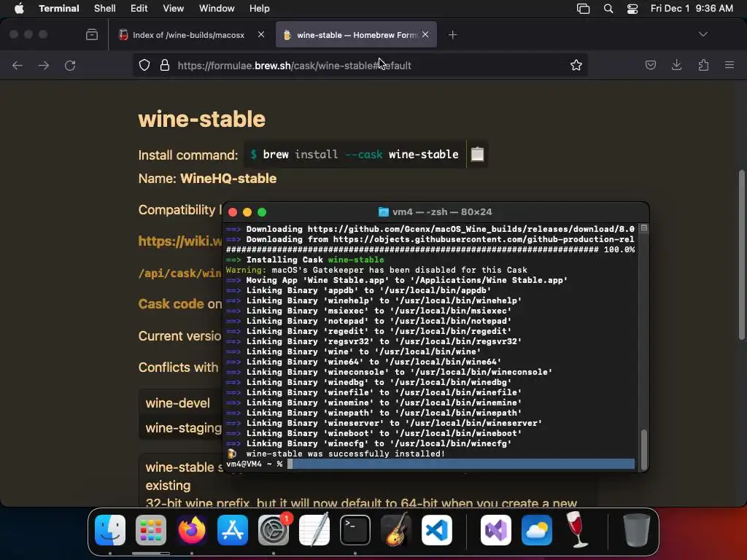Open the Terminal application menu

pos(59,9)
